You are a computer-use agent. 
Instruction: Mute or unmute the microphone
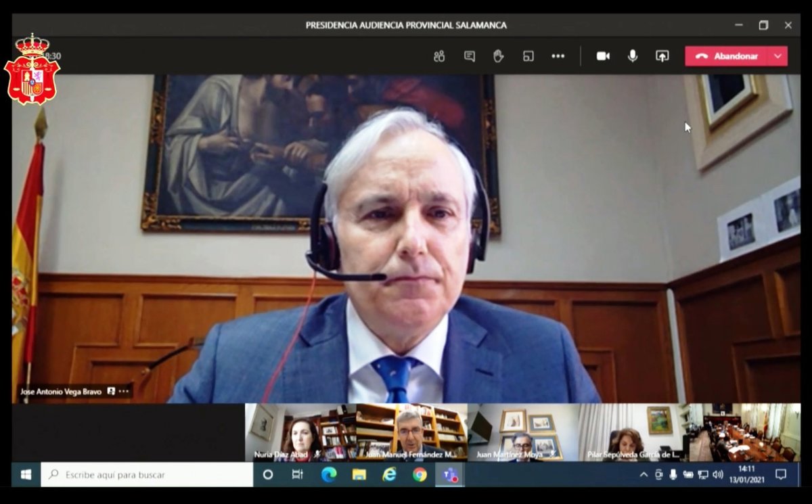point(633,56)
